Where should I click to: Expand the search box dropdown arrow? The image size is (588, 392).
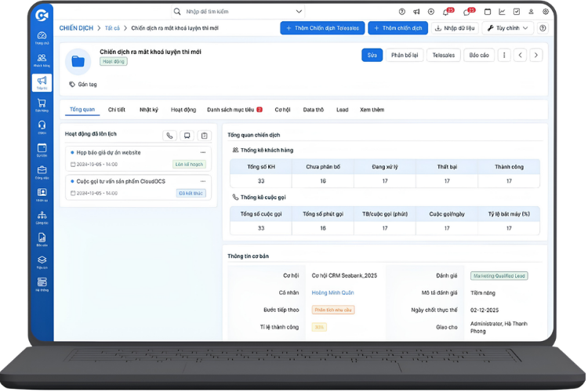point(299,12)
